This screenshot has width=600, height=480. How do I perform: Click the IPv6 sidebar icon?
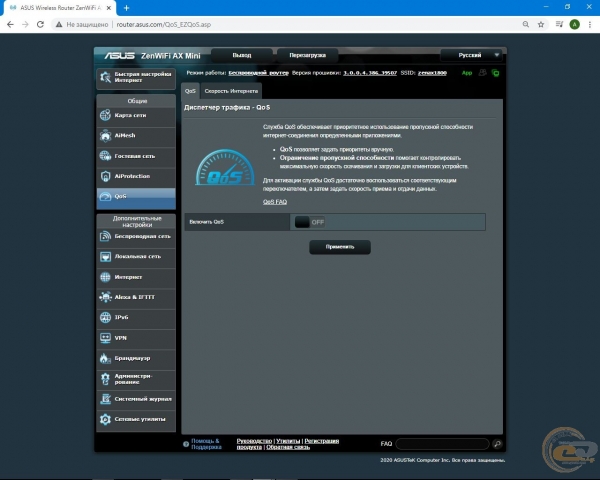point(105,317)
